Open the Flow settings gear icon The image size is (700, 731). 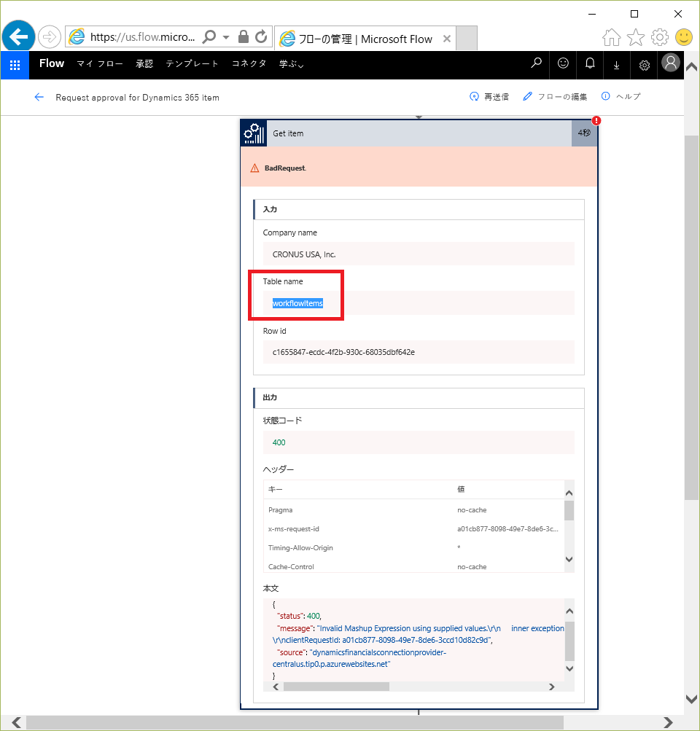pos(645,66)
